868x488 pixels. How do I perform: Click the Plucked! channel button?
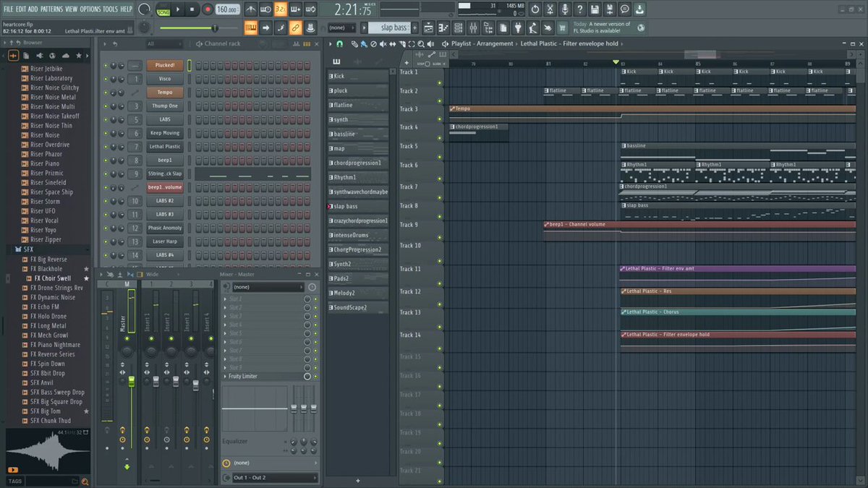(165, 65)
